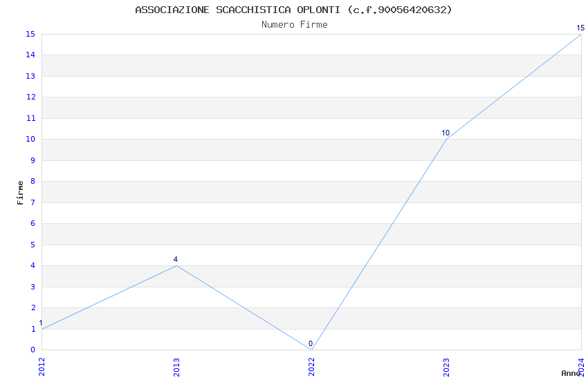Click y-axis tick value 9
This screenshot has width=588, height=380.
click(33, 160)
